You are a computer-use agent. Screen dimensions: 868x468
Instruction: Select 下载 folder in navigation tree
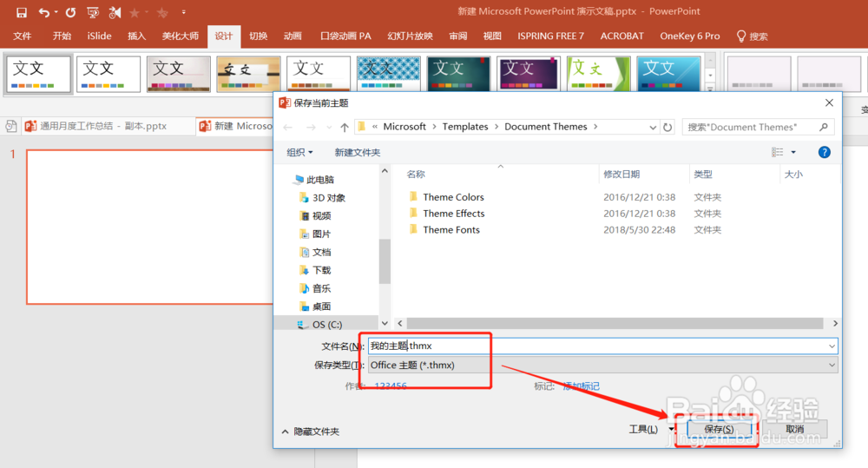[x=316, y=270]
